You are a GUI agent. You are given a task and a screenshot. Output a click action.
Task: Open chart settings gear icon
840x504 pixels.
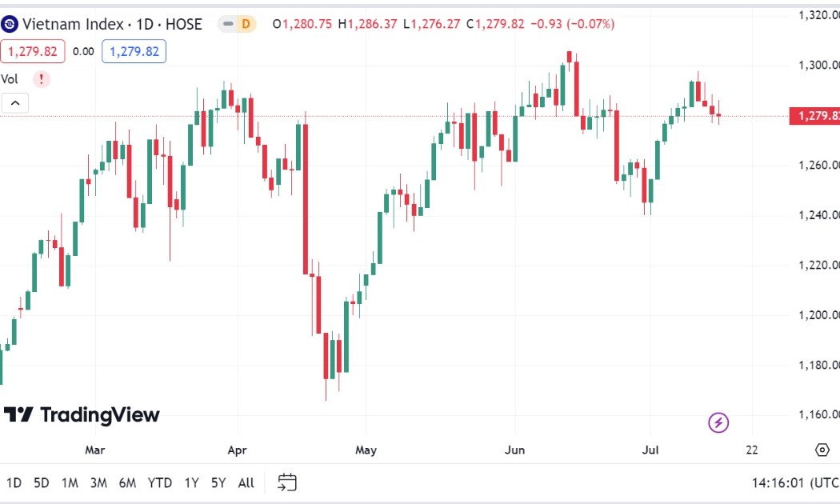[x=822, y=450]
